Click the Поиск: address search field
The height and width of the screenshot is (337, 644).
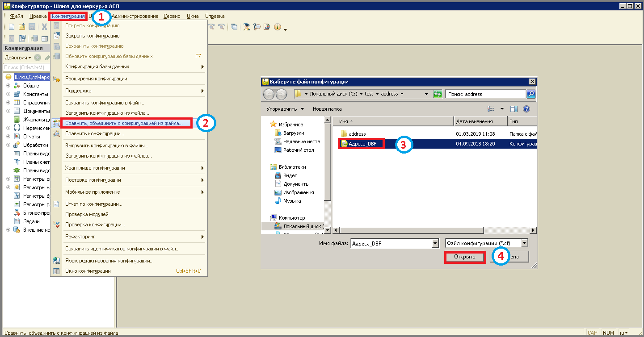[485, 94]
